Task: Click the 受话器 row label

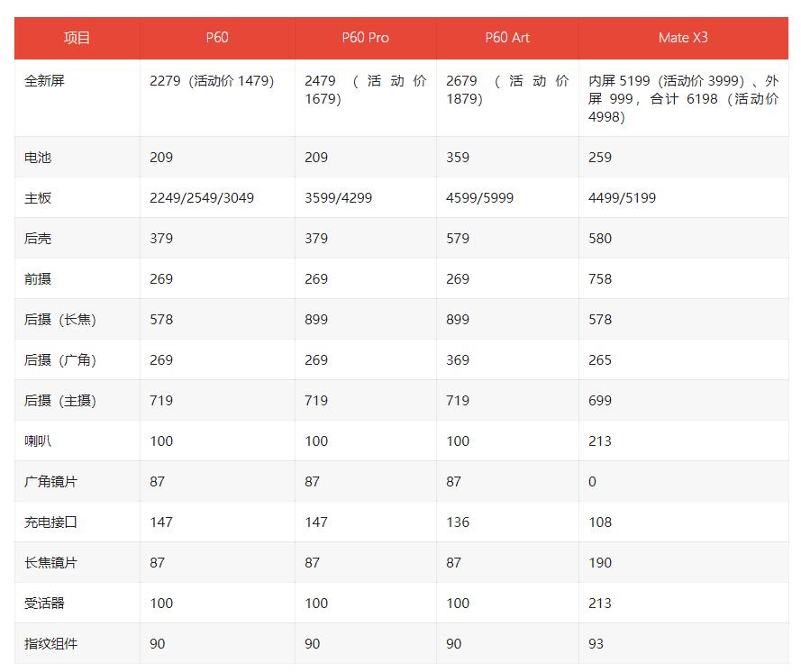Action: pos(44,603)
